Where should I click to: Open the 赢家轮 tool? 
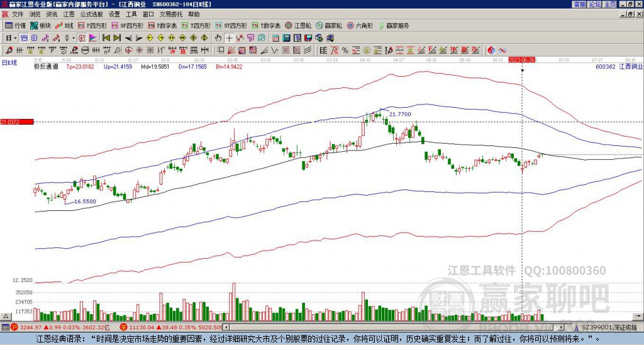click(329, 25)
